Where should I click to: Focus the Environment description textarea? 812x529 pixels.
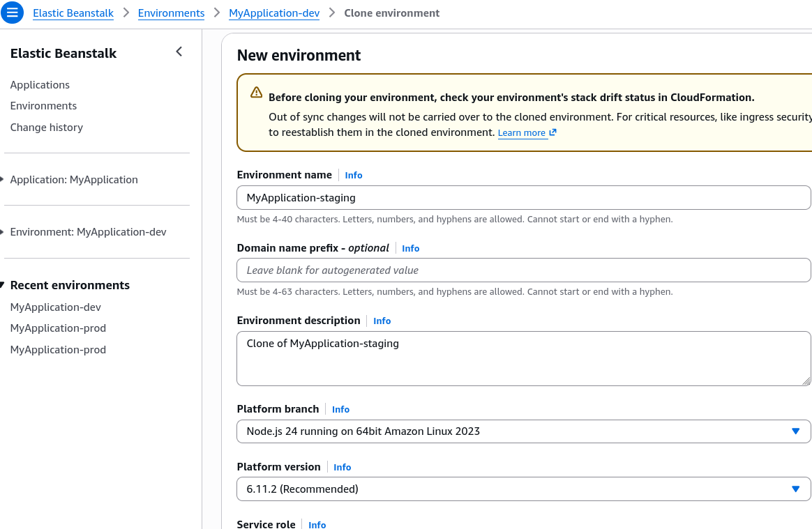tap(524, 359)
